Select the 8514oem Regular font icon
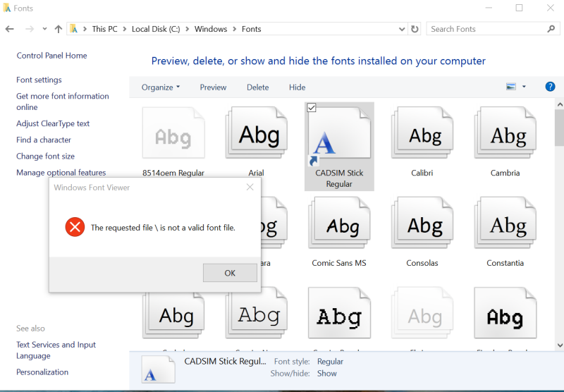Screen dimensions: 564x392 [173, 133]
